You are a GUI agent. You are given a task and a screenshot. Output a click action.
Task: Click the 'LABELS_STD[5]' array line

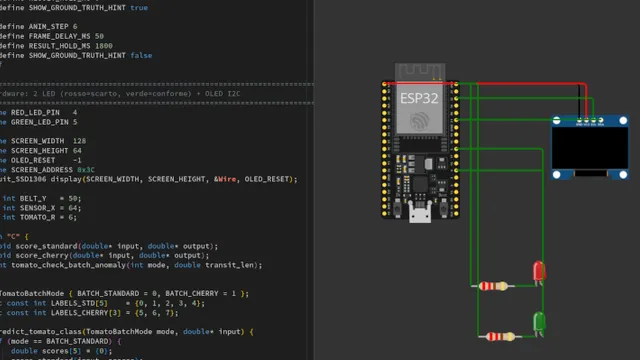(102, 303)
